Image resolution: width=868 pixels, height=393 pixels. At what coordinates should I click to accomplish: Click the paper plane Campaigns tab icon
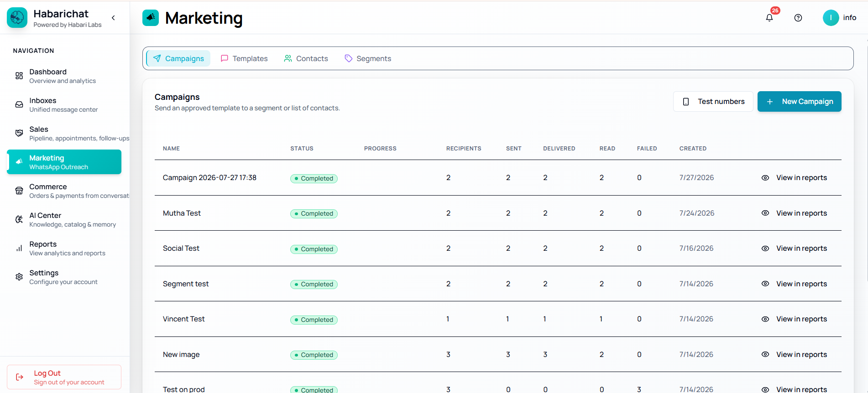click(x=157, y=58)
